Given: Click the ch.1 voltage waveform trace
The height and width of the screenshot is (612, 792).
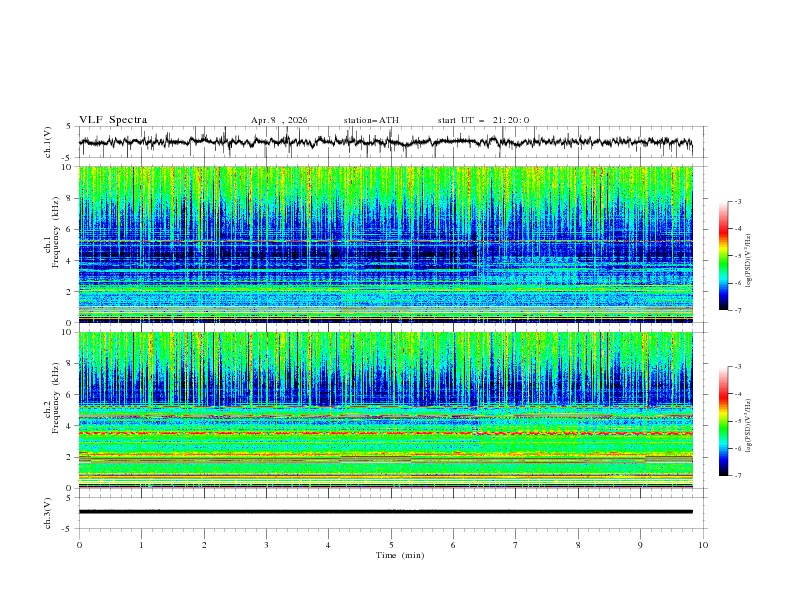Looking at the screenshot, I should coord(385,142).
